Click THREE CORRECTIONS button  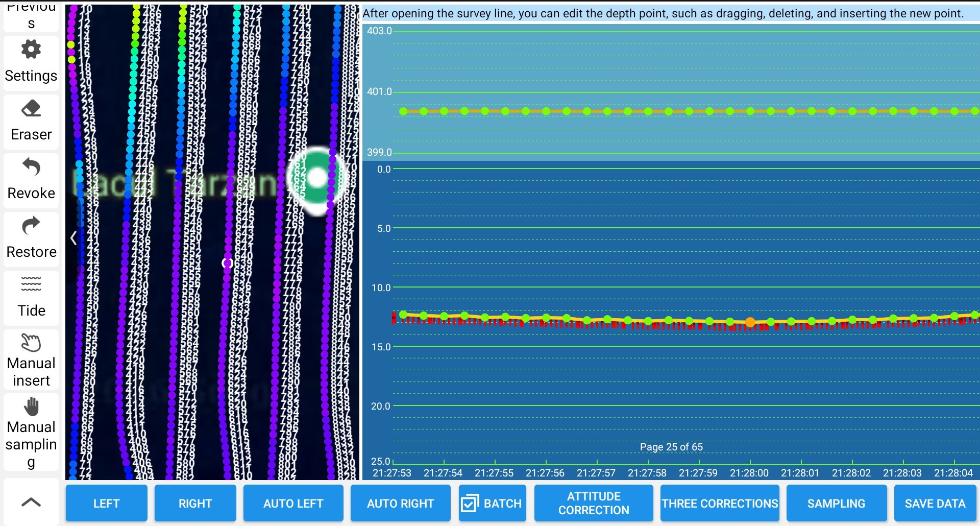tap(720, 504)
